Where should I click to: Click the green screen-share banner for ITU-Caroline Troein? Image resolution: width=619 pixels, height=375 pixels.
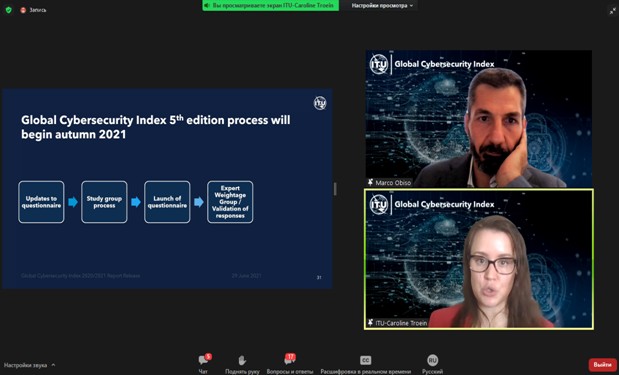[270, 5]
